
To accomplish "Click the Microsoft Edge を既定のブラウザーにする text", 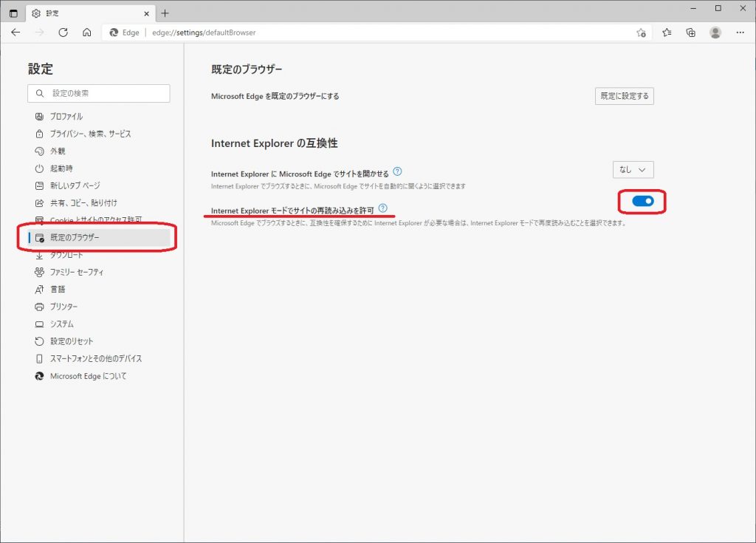I will click(275, 96).
